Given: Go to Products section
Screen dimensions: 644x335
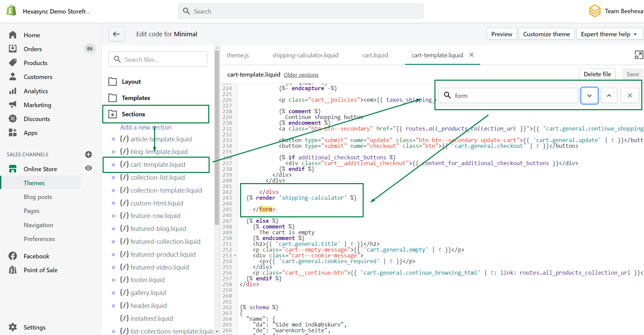Looking at the screenshot, I should [x=36, y=63].
